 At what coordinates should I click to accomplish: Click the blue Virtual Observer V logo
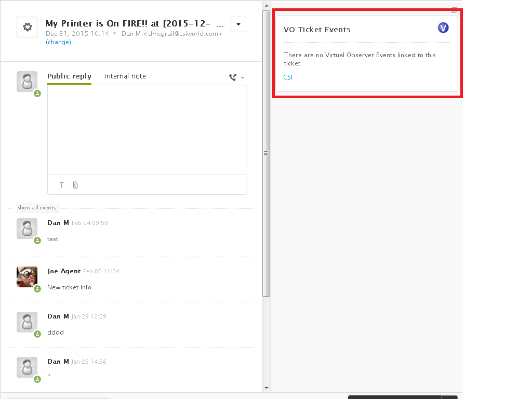(443, 28)
